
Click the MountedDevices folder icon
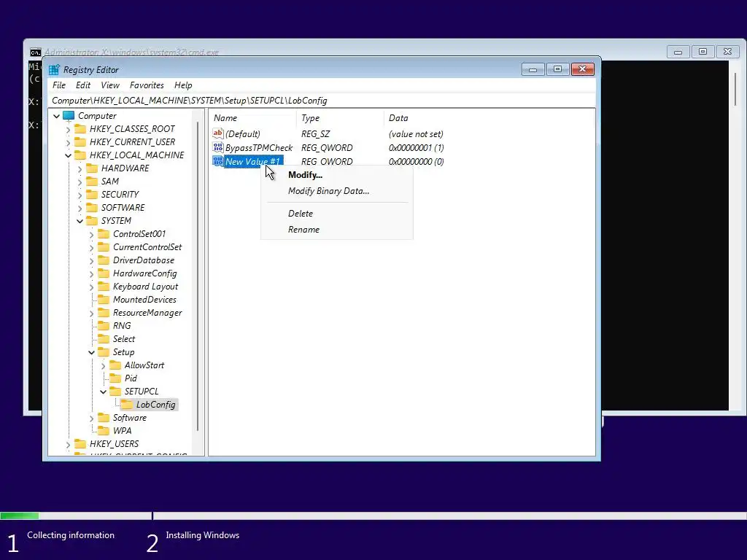pyautogui.click(x=104, y=300)
